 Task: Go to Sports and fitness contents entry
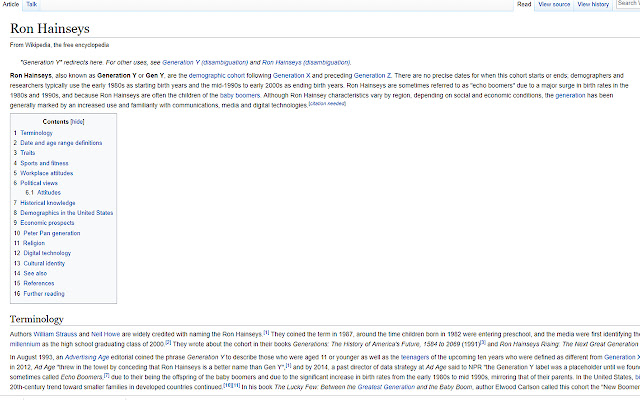click(x=44, y=163)
